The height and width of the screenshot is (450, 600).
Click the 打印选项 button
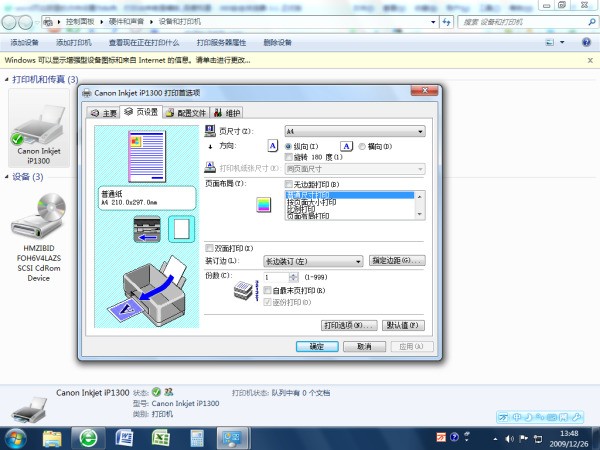coord(349,325)
